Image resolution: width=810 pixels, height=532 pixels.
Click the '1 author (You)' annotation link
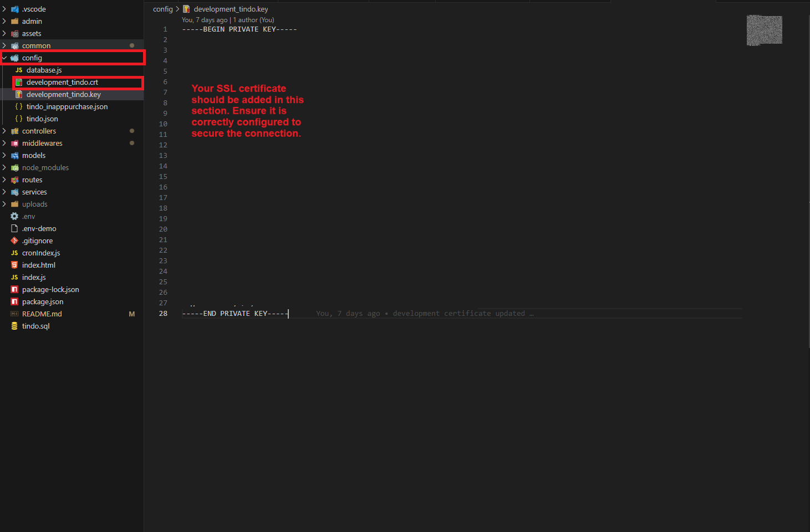click(x=254, y=19)
